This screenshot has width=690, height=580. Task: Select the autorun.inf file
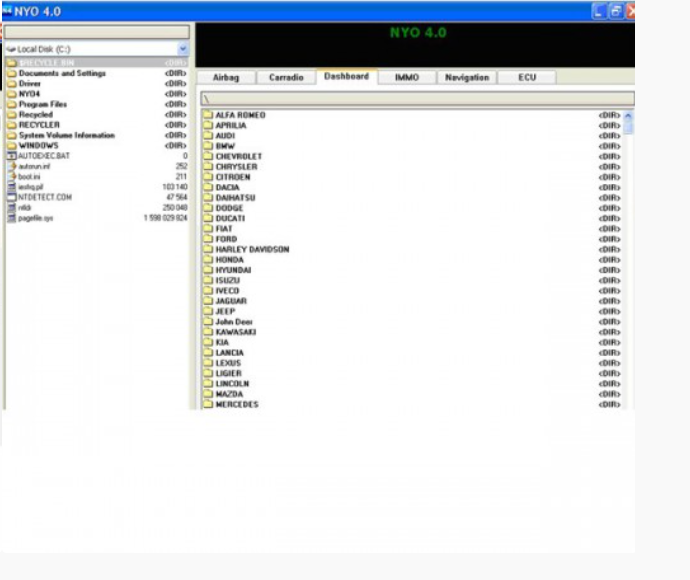point(97,166)
